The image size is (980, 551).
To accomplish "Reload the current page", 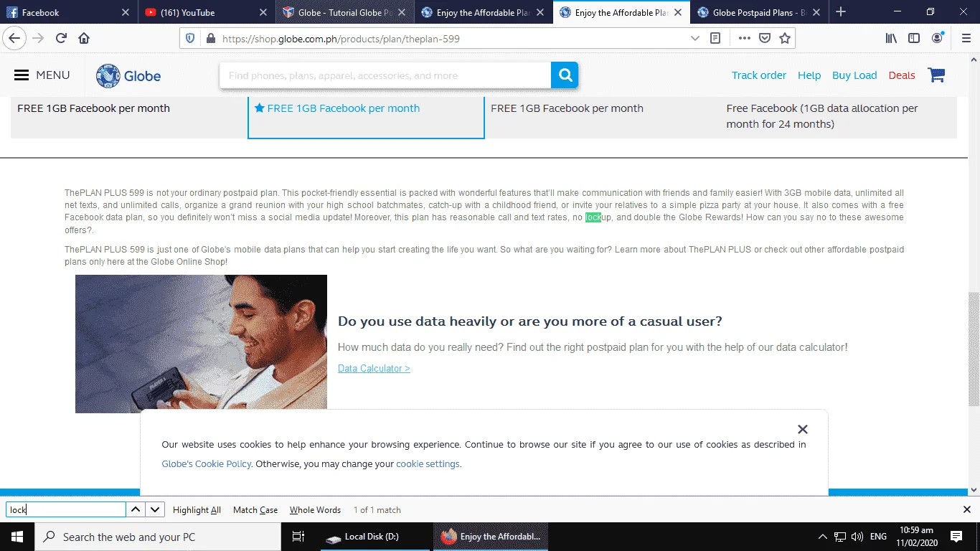I will coord(62,39).
